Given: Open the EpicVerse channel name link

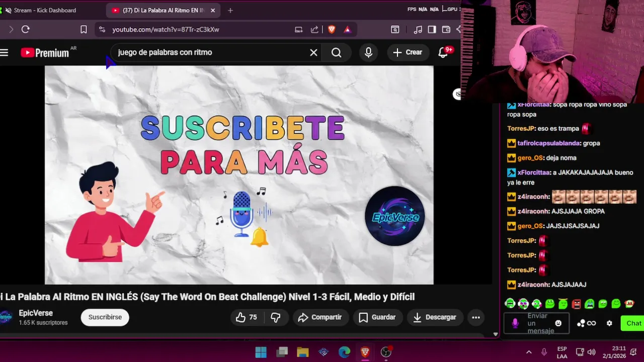Looking at the screenshot, I should 36,313.
